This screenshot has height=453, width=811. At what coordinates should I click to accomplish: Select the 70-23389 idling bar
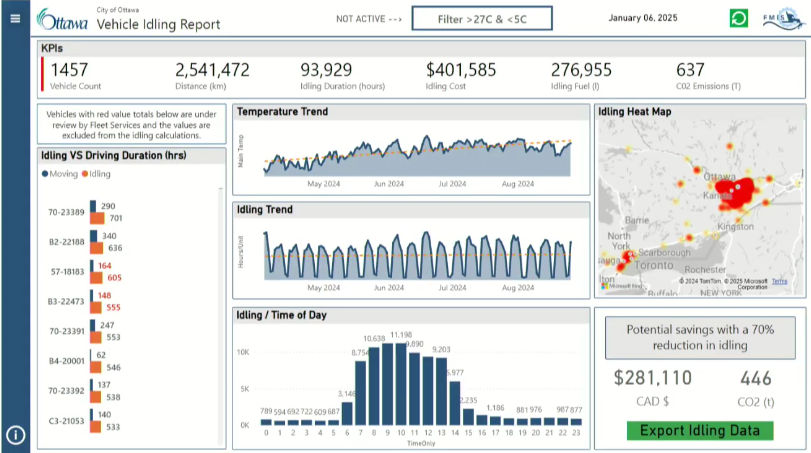pos(98,218)
